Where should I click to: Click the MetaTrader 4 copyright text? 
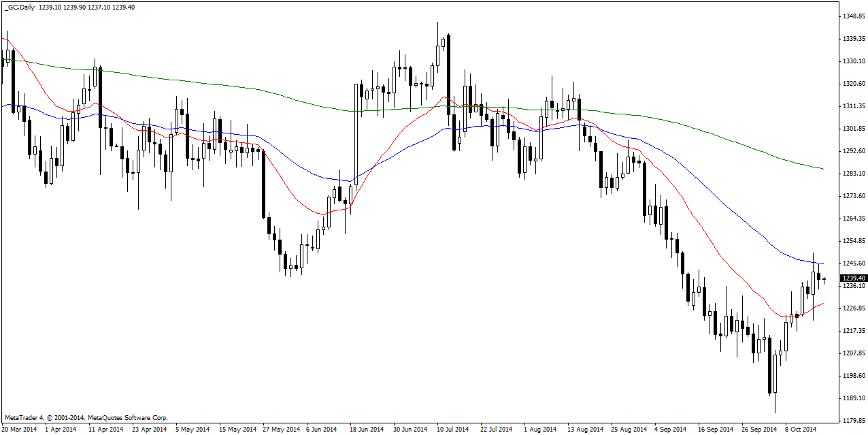[86, 417]
